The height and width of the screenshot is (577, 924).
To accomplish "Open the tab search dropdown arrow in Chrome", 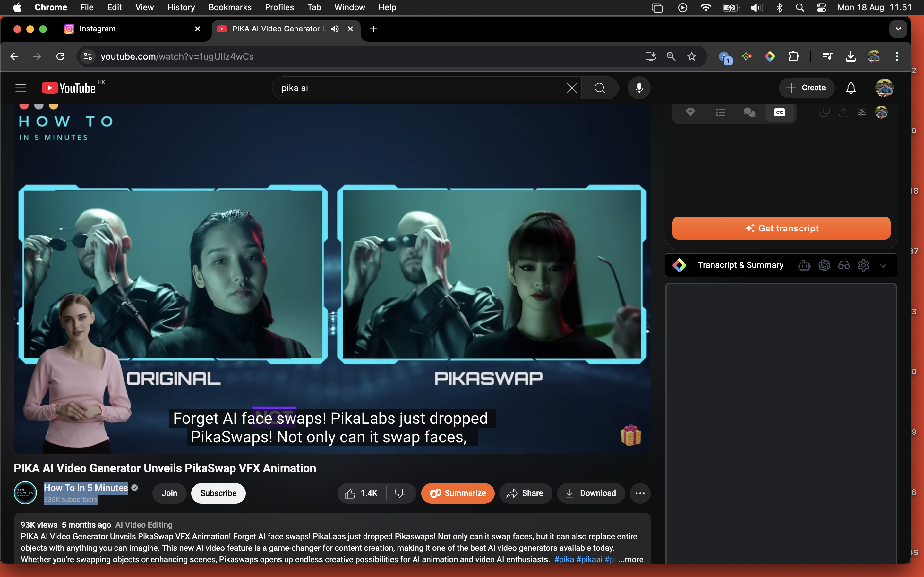I will pos(898,29).
